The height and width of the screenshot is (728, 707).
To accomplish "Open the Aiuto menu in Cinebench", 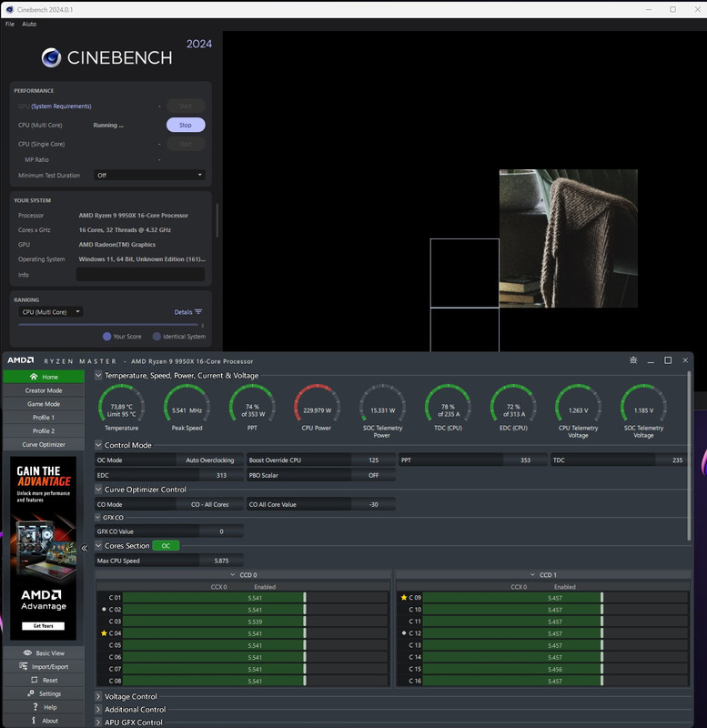I will 29,25.
